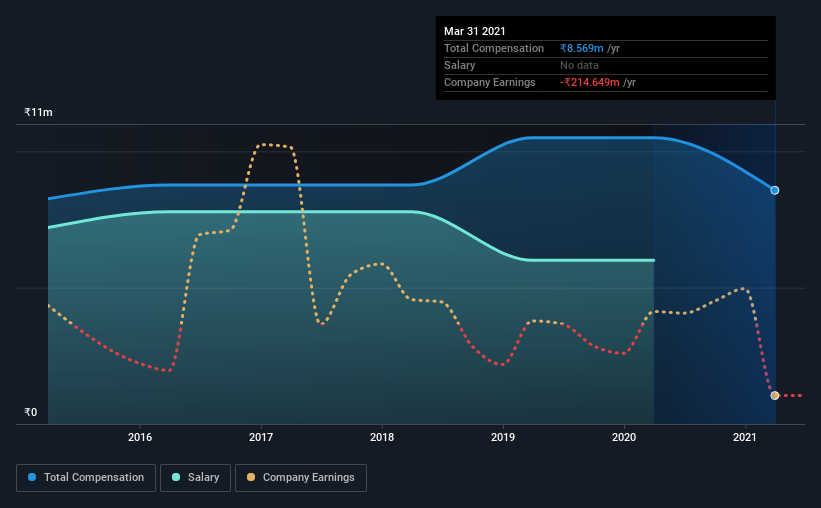Click the ₹0 y-axis label
This screenshot has height=508, width=821.
click(31, 412)
